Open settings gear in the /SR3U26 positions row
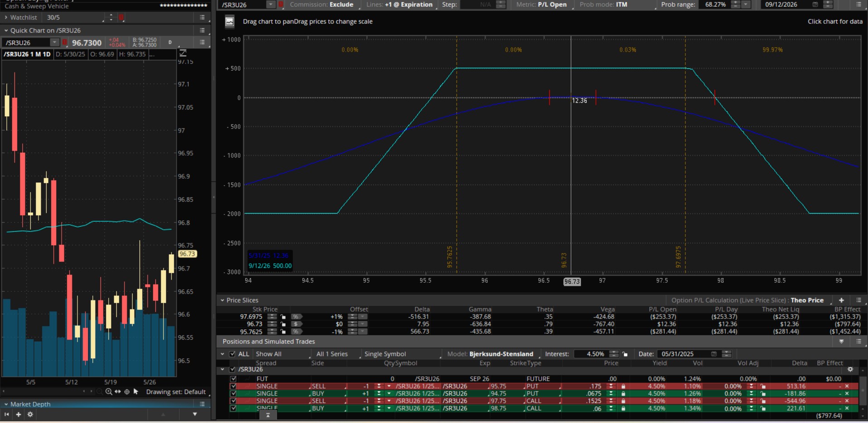Image resolution: width=868 pixels, height=423 pixels. [850, 369]
